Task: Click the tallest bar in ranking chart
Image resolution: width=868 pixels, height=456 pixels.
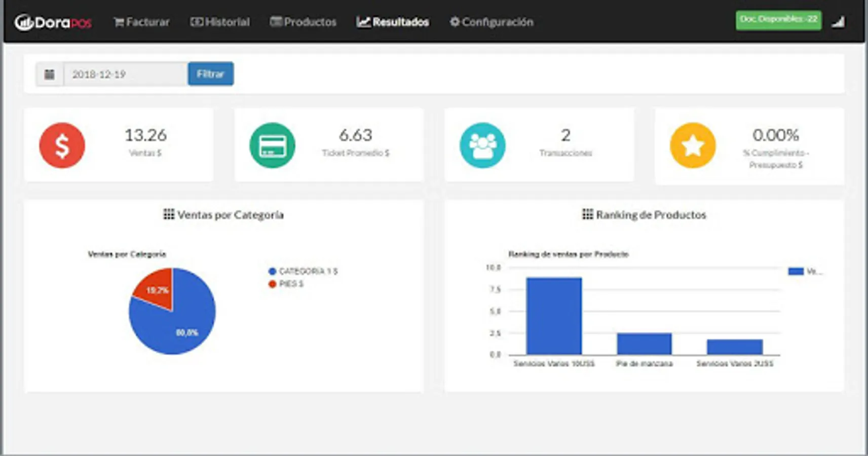Action: 554,316
